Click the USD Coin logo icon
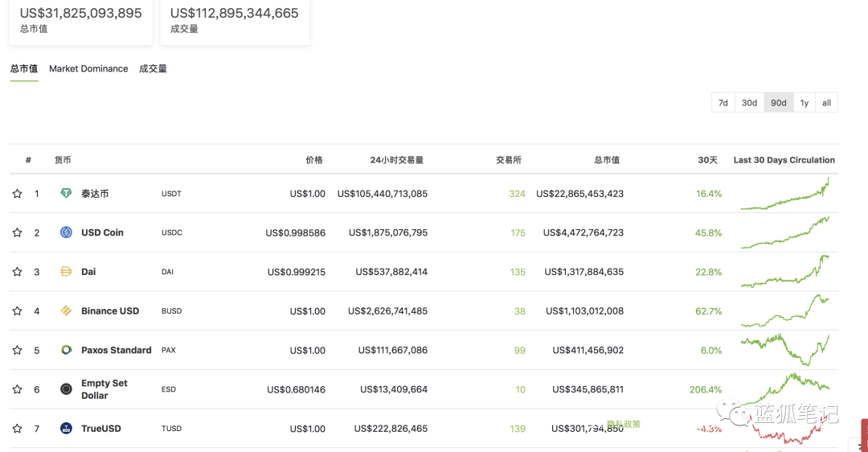868x452 pixels. (x=66, y=232)
